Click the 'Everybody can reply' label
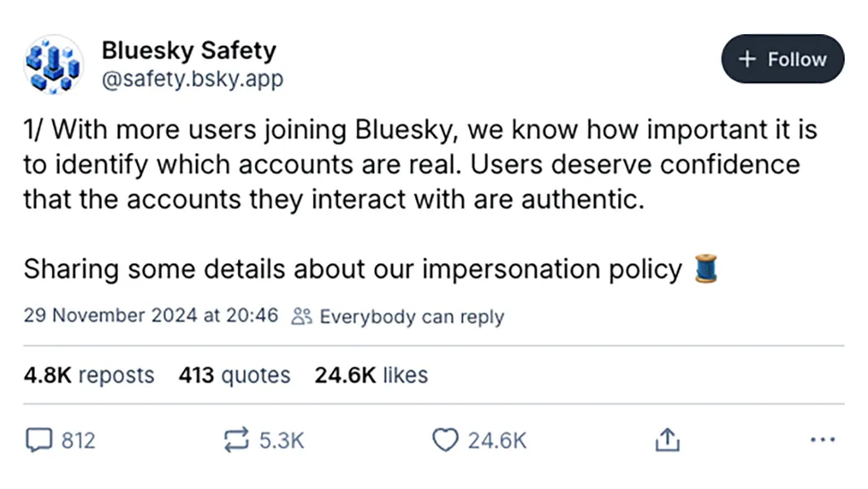Viewport: 868px width, 489px height. 411,316
